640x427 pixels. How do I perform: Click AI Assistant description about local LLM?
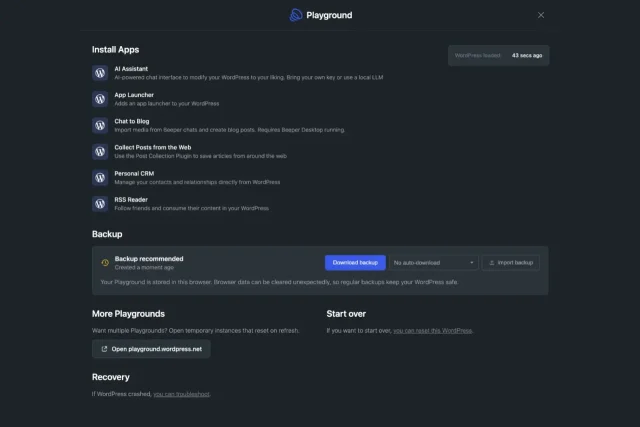[x=249, y=78]
